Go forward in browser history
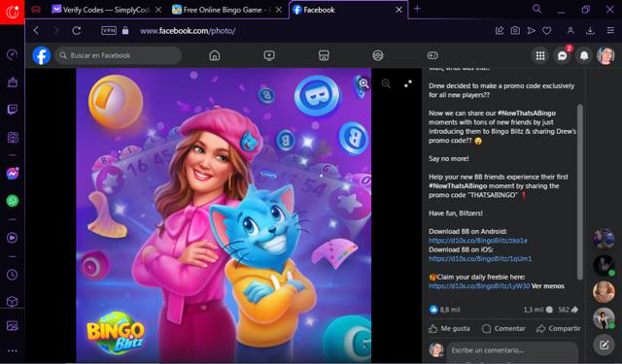Image resolution: width=622 pixels, height=364 pixels. (56, 30)
